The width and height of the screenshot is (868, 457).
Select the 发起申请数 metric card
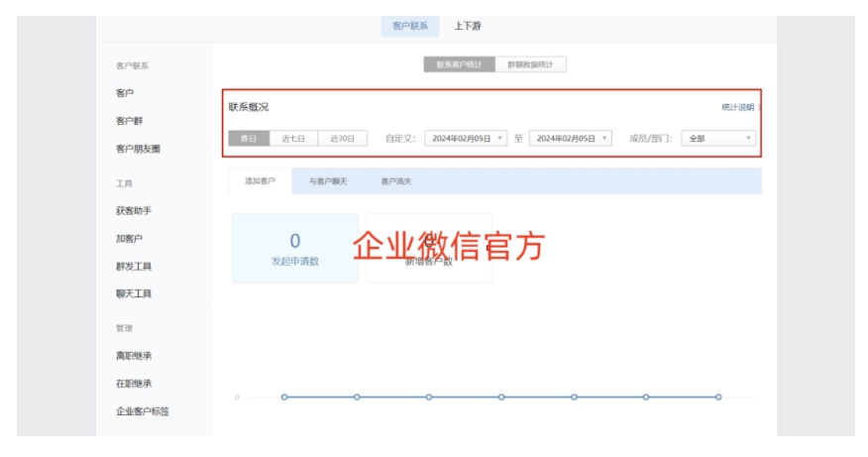point(295,248)
